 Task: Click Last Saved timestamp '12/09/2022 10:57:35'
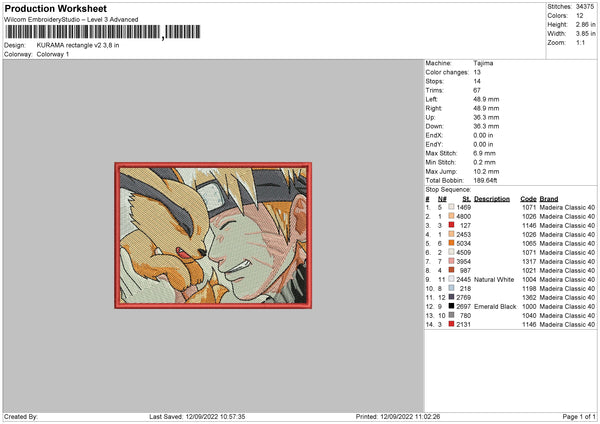[215, 416]
